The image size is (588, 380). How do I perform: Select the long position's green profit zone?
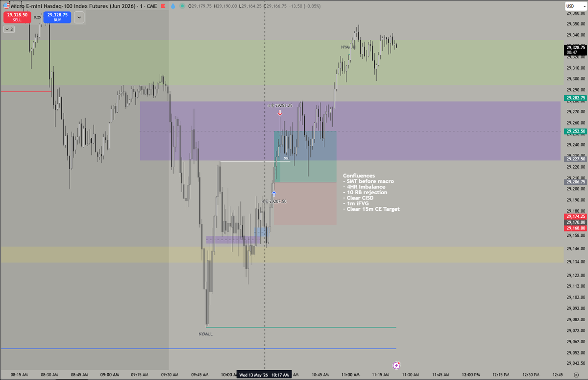(x=305, y=156)
